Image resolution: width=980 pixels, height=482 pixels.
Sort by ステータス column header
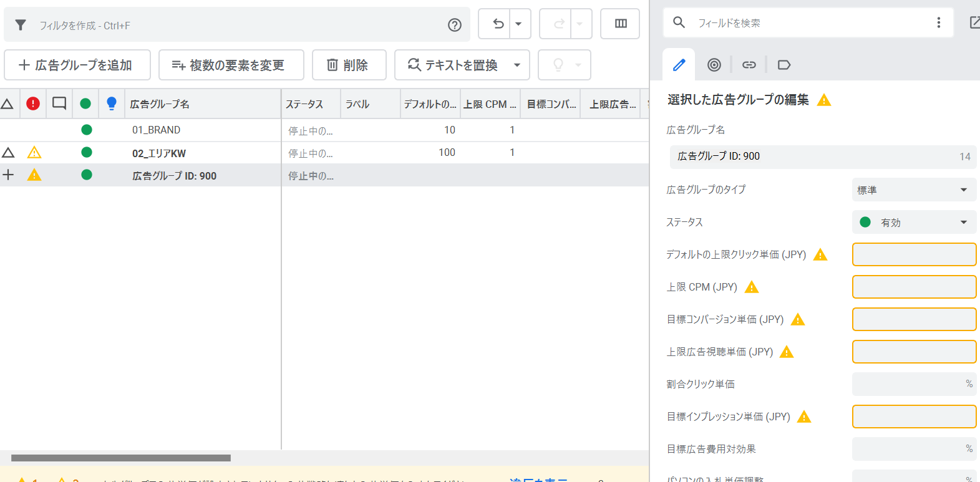point(311,104)
